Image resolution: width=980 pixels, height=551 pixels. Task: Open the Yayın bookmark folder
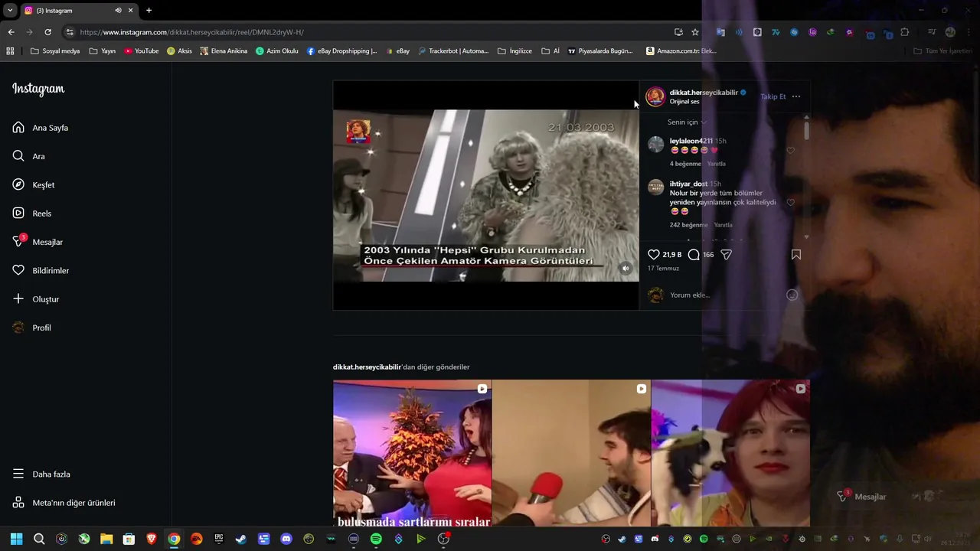point(103,51)
